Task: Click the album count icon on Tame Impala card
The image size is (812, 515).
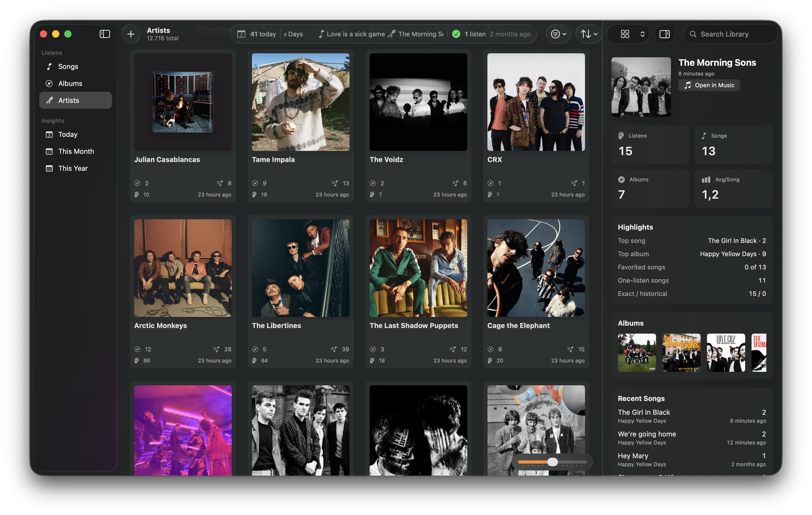Action: (255, 183)
